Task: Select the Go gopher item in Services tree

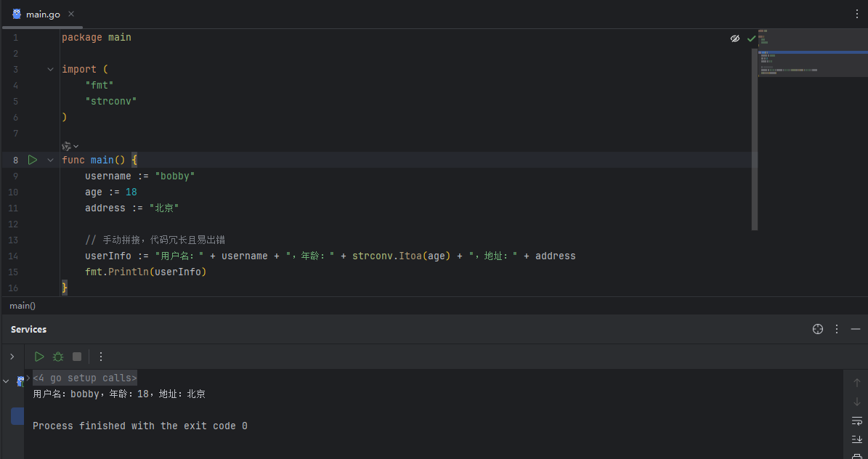Action: (20, 381)
